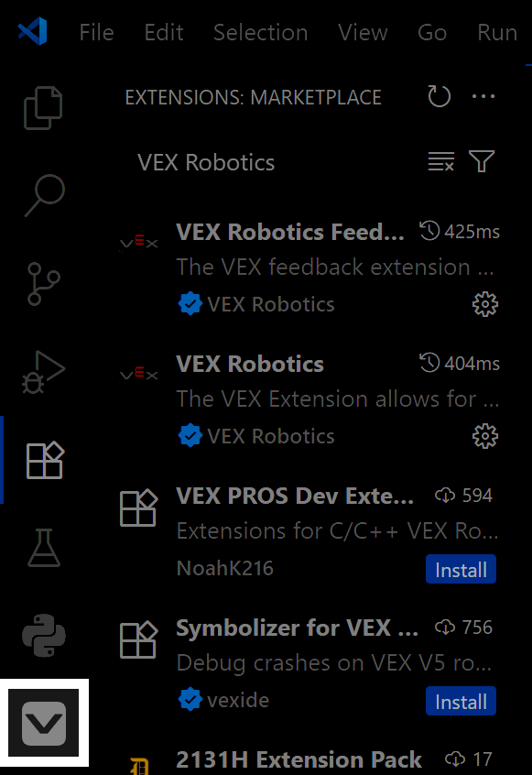Select the highlighted VEX sidebar icon
532x775 pixels.
[42, 723]
